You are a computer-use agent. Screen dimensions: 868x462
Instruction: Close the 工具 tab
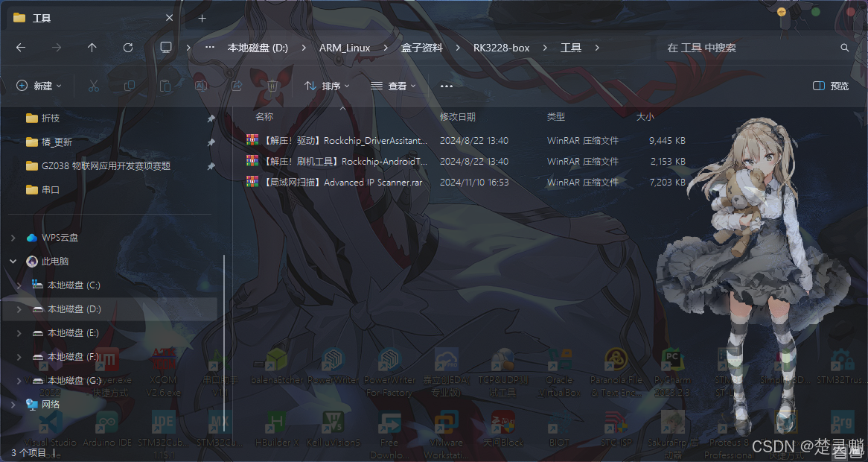170,18
